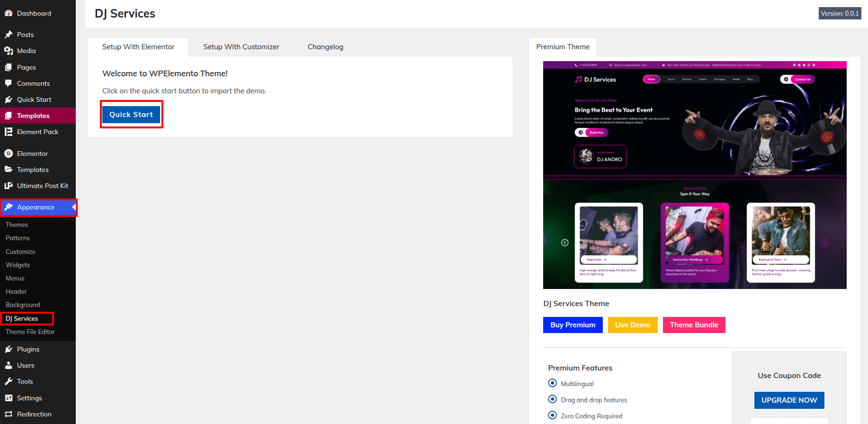The width and height of the screenshot is (868, 424).
Task: Click the Tools wrench icon
Action: (9, 381)
